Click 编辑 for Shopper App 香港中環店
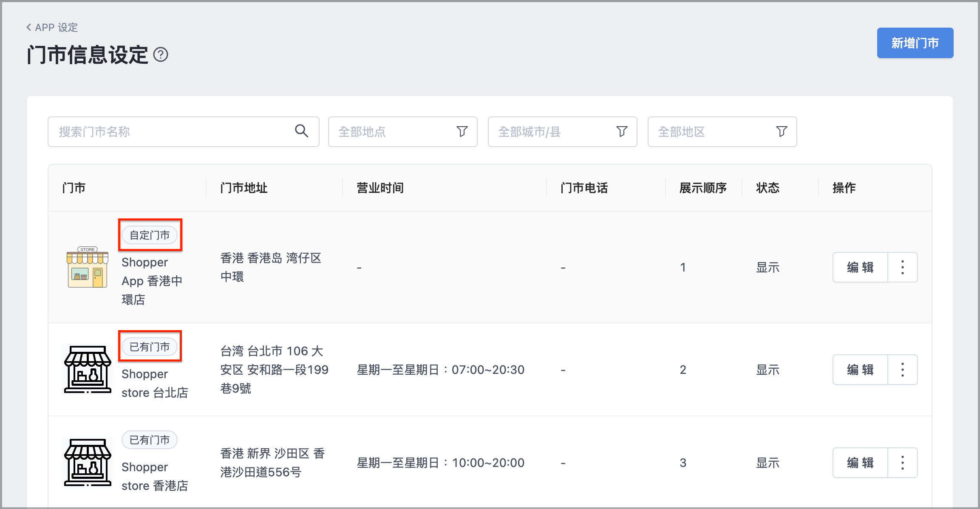The image size is (980, 509). pyautogui.click(x=860, y=267)
